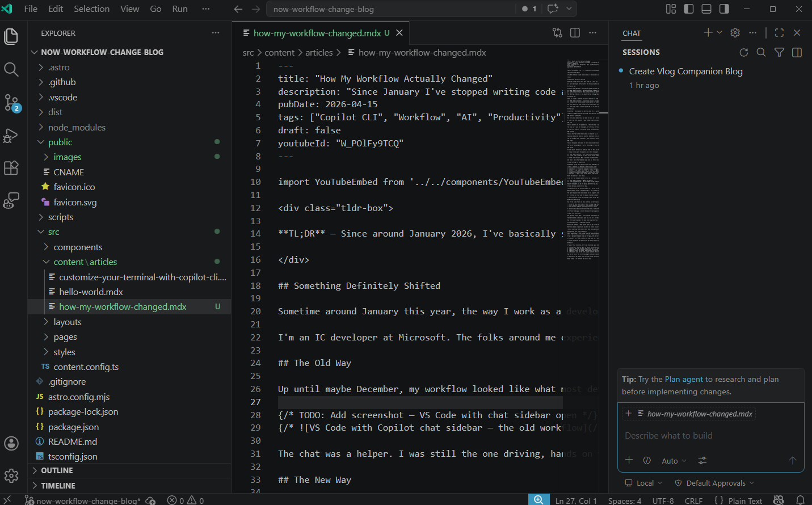Screen dimensions: 812x505
Task: Open the chat icon in the title bar command center
Action: (553, 9)
